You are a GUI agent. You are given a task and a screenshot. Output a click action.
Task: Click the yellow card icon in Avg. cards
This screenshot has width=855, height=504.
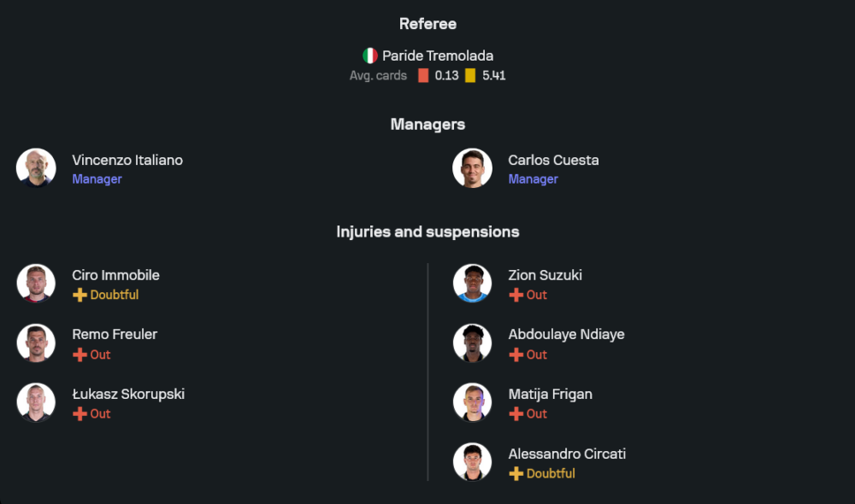(470, 75)
